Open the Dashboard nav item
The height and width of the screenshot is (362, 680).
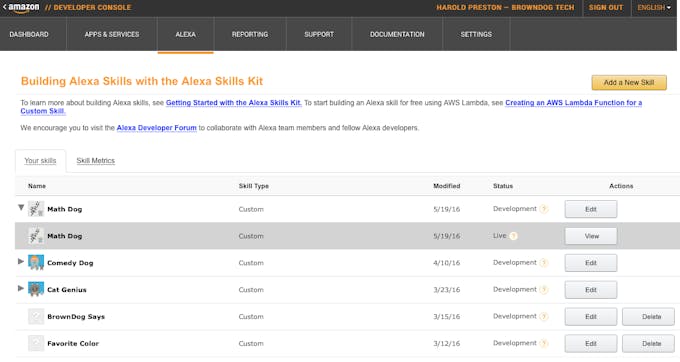tap(29, 34)
